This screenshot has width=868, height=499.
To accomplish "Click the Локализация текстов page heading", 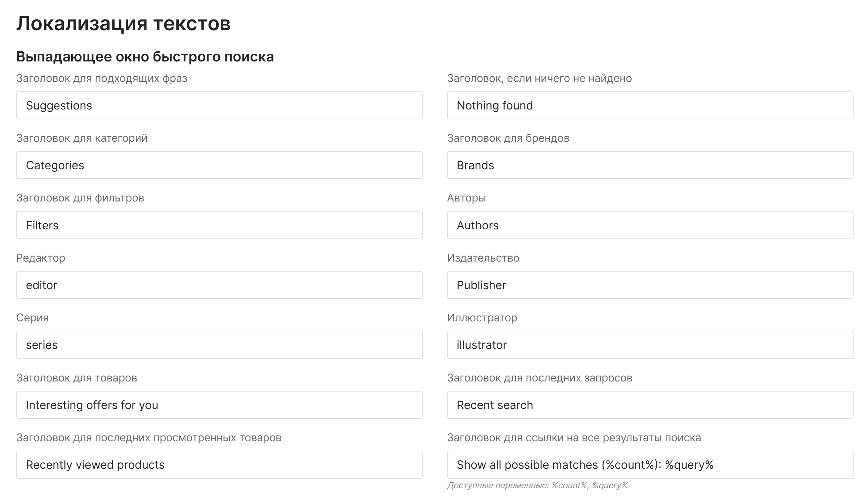I will pos(123,24).
